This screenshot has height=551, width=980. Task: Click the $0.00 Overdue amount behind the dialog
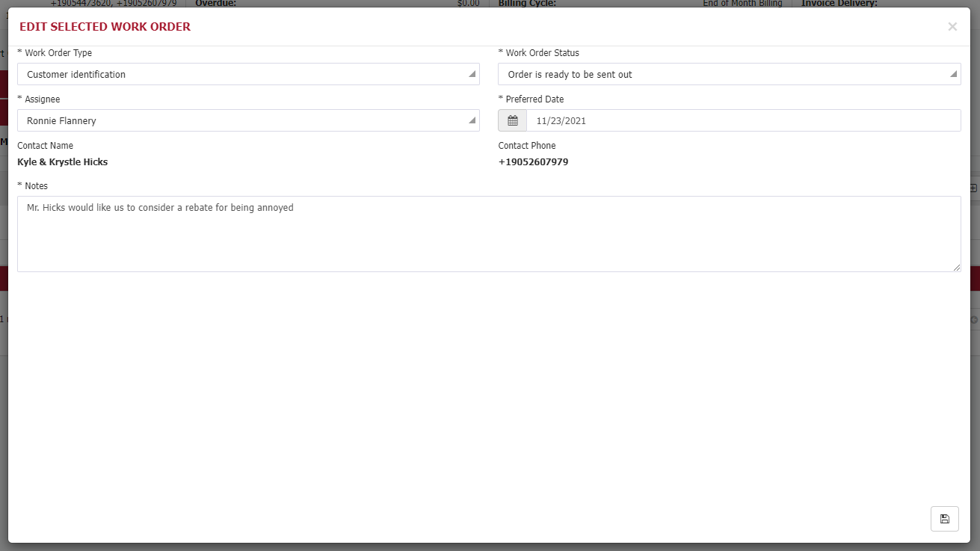click(468, 3)
